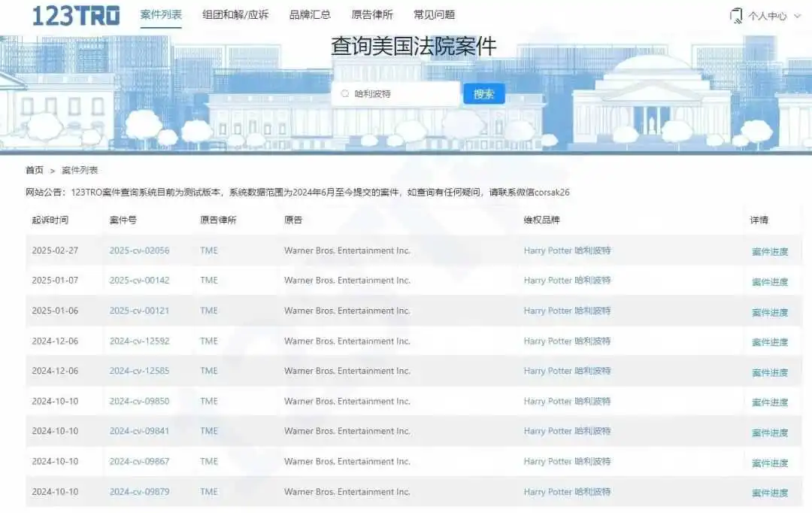Open case number 2025-cv-00142
This screenshot has width=812, height=513.
click(139, 281)
